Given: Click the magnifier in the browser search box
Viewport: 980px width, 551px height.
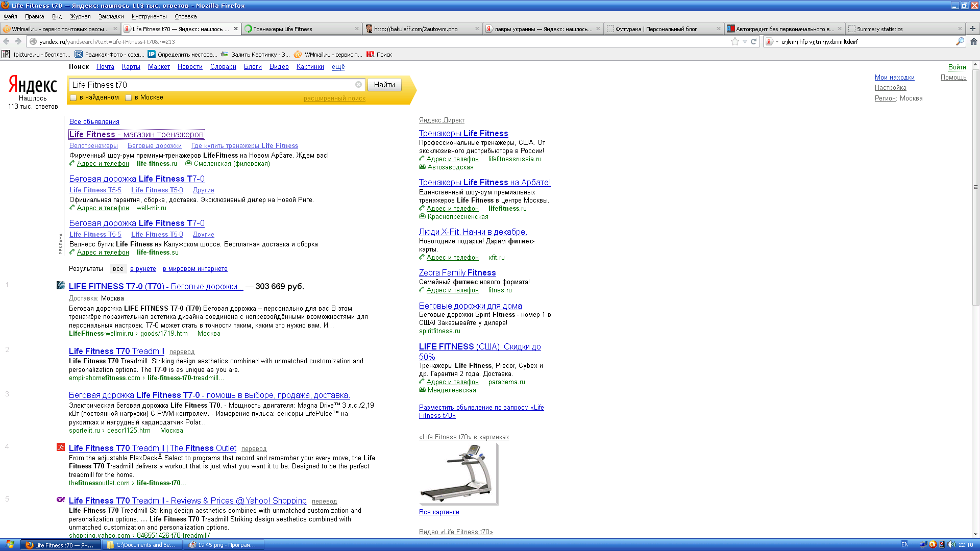Looking at the screenshot, I should pos(960,41).
